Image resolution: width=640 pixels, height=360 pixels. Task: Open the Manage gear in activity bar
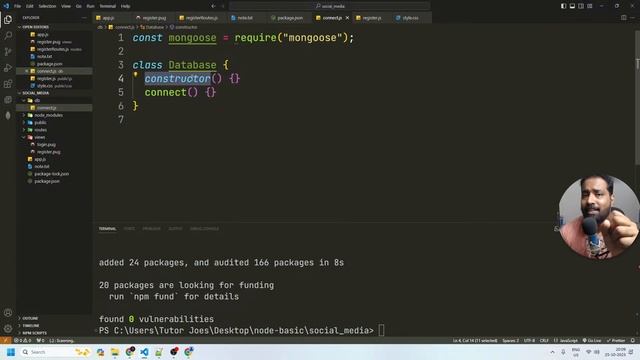tap(8, 328)
